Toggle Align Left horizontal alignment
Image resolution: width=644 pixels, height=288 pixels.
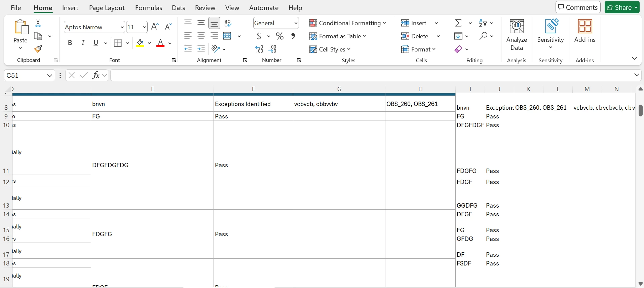pos(188,36)
